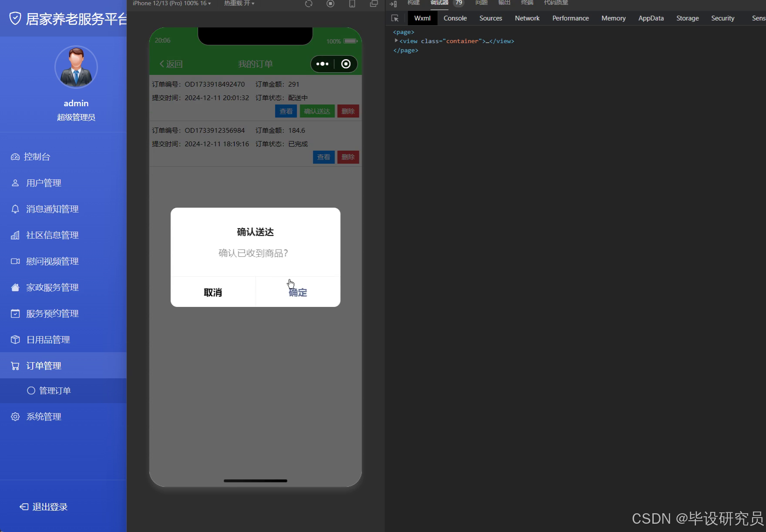Click the shopping cart icon beside 订单管理
This screenshot has width=766, height=532.
click(x=15, y=366)
